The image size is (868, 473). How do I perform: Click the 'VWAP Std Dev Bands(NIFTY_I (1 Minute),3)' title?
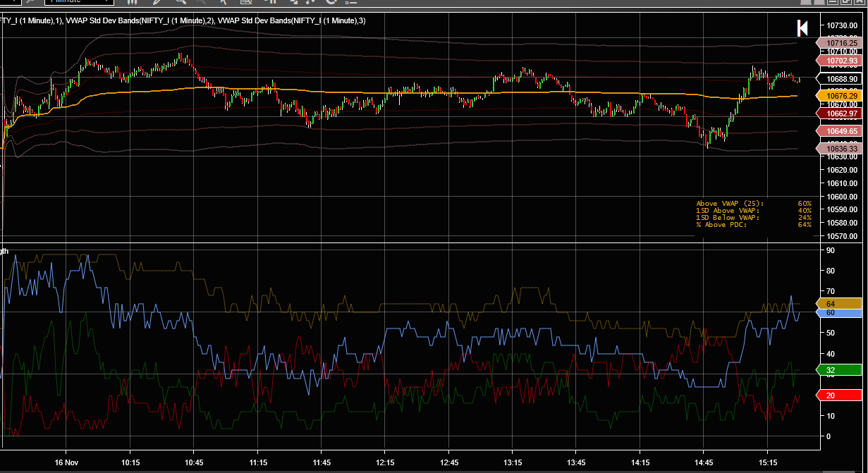point(291,21)
